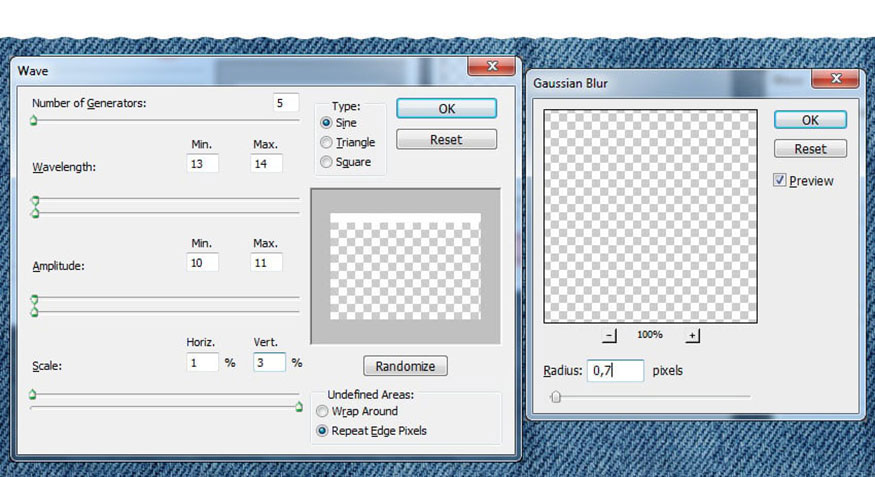The image size is (875, 477).
Task: Select the Square wave type
Action: click(x=326, y=162)
